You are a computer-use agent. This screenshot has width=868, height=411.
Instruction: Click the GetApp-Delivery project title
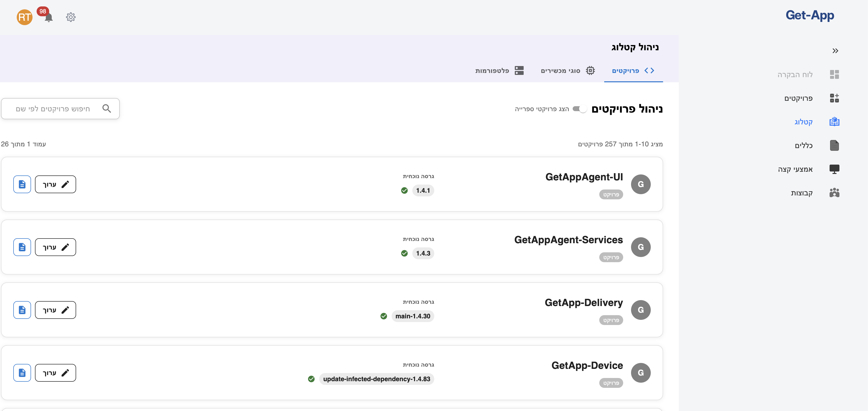click(x=584, y=303)
